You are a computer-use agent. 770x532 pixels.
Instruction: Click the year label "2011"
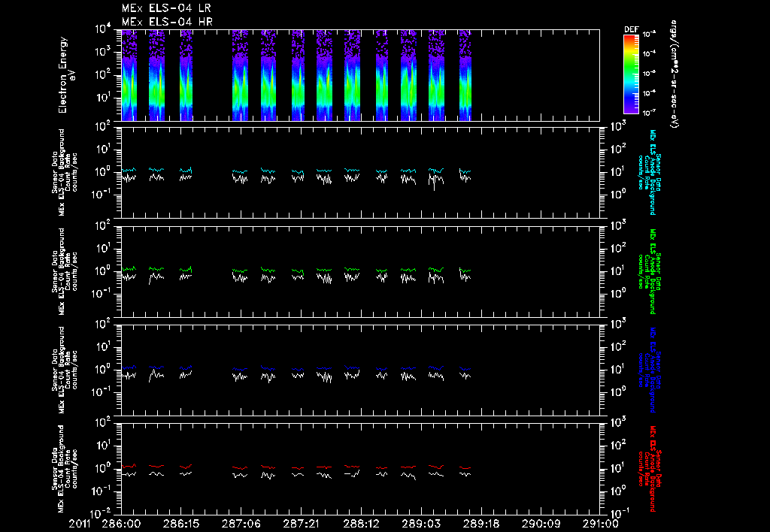80,524
